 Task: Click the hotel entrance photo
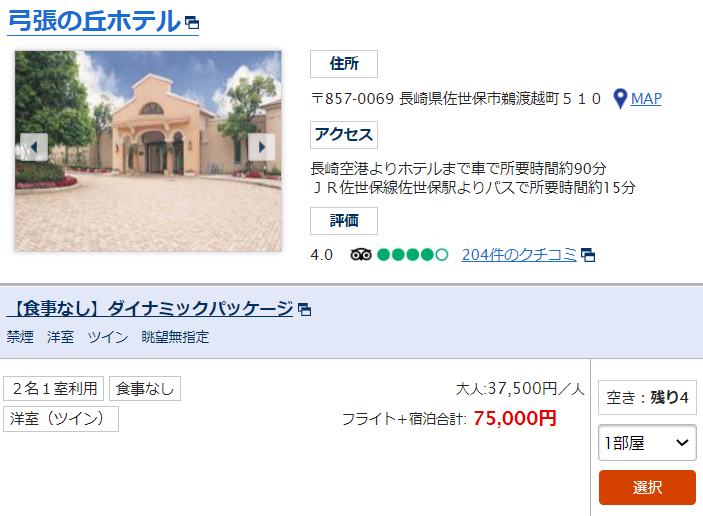click(x=148, y=151)
